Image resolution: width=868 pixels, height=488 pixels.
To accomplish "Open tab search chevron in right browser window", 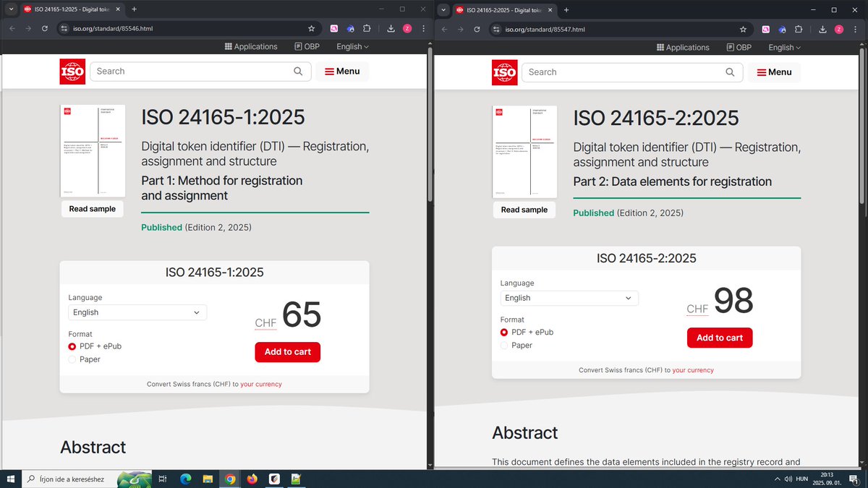I will tap(443, 9).
